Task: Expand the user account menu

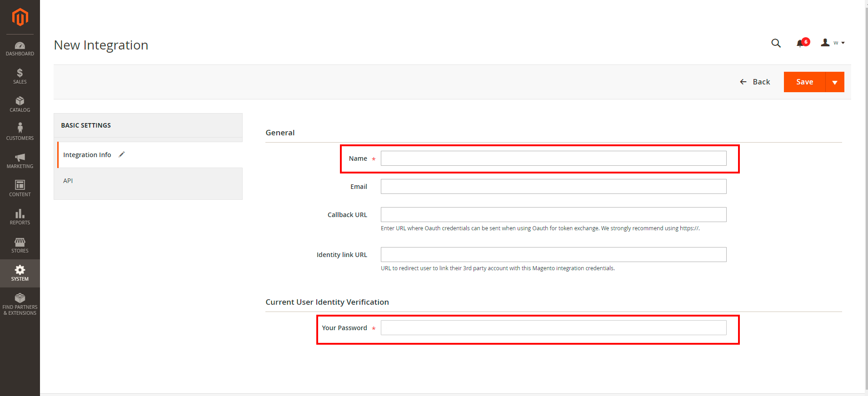Action: pos(833,43)
